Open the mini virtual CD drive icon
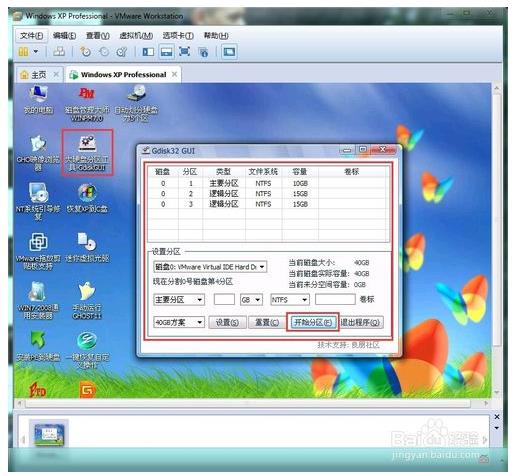512x476 pixels. tap(87, 247)
